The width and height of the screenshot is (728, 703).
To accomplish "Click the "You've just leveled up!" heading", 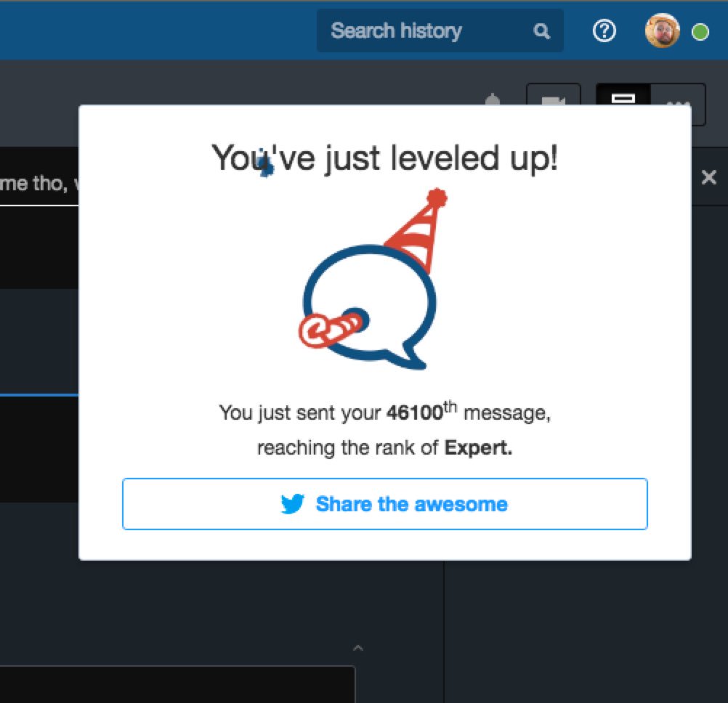I will click(384, 158).
